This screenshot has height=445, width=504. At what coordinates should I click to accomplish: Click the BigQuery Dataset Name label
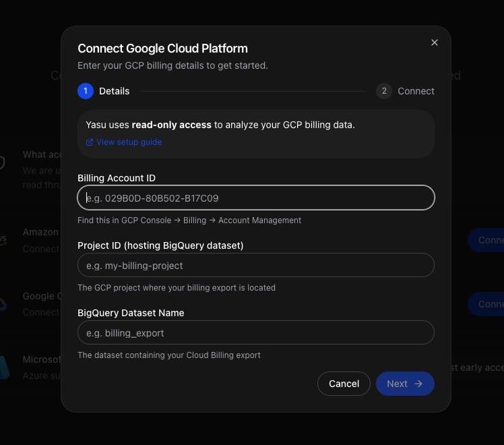click(x=131, y=313)
